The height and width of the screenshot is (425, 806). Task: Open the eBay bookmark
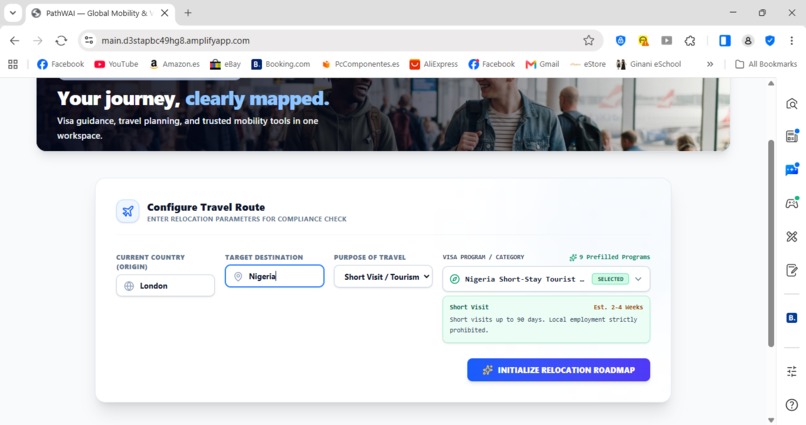[226, 64]
